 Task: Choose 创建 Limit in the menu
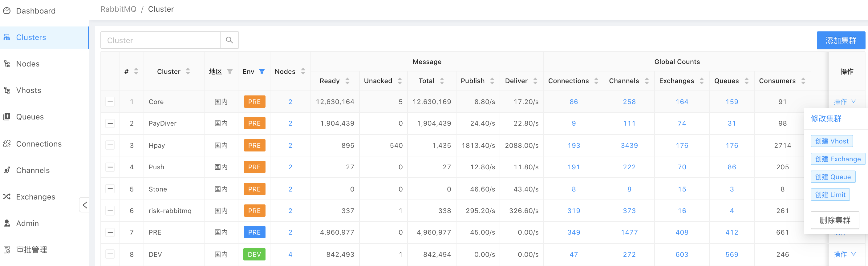click(x=830, y=195)
